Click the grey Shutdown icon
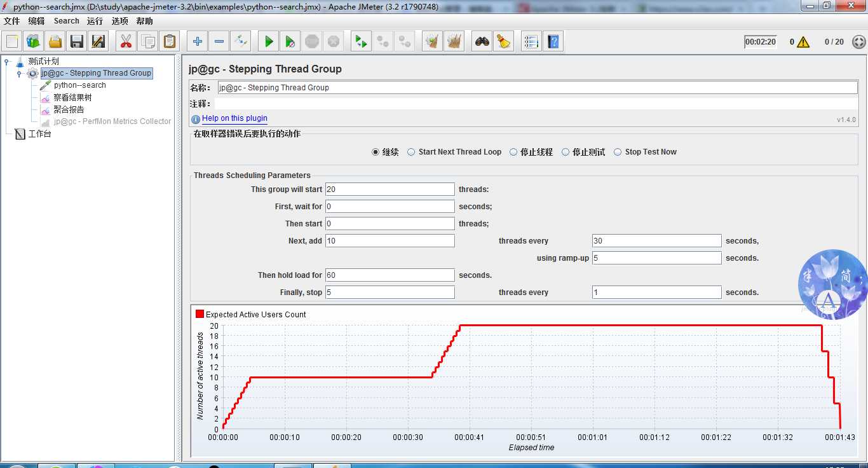Screen dimensions: 868x468 coord(334,42)
